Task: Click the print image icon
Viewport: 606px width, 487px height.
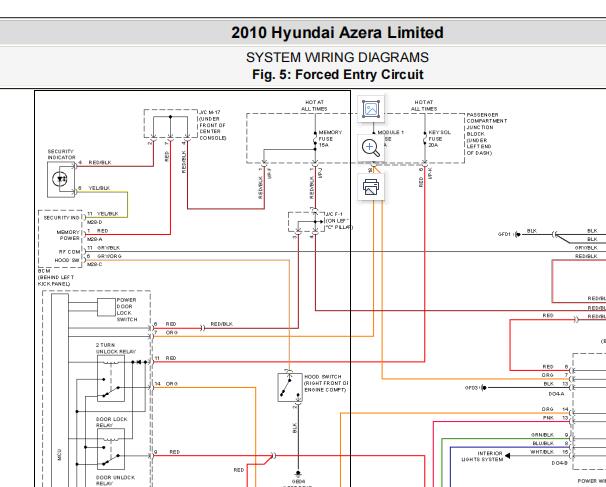Action: [x=371, y=187]
